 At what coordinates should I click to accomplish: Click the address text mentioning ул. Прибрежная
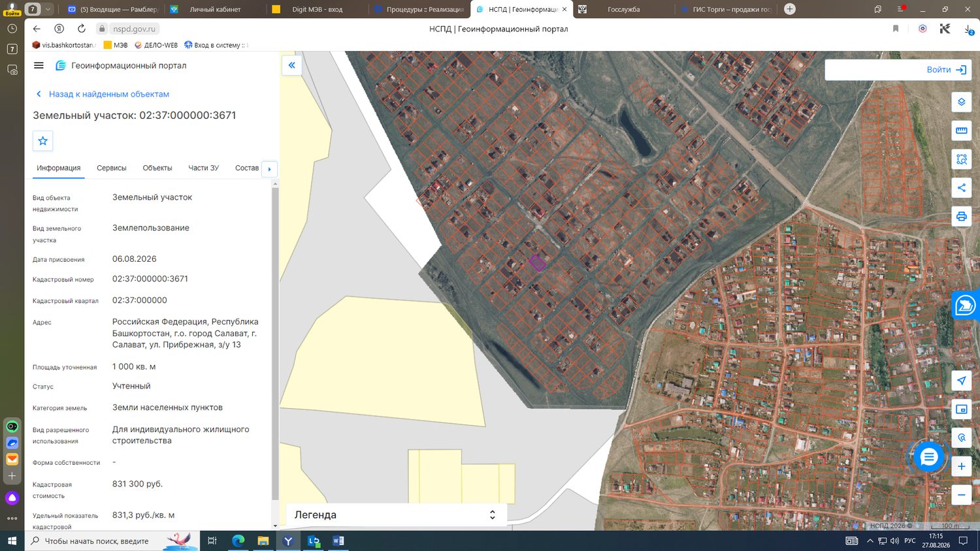coord(186,333)
